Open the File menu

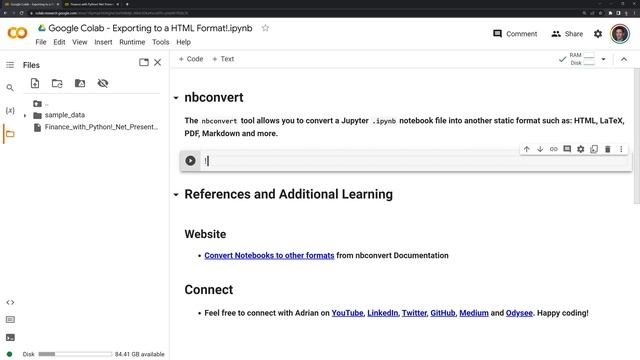click(x=41, y=42)
